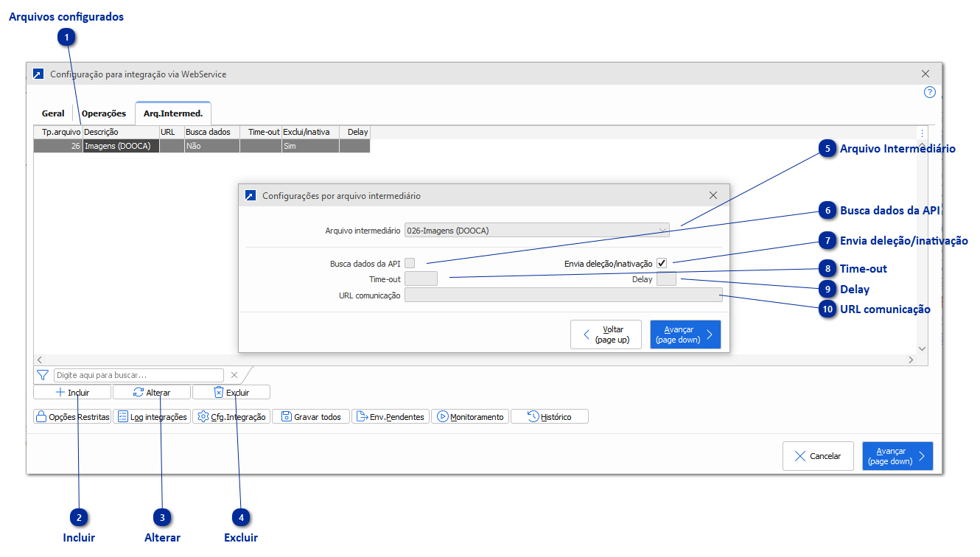Click the Incluir button
Screen dimensions: 980x557
click(71, 391)
